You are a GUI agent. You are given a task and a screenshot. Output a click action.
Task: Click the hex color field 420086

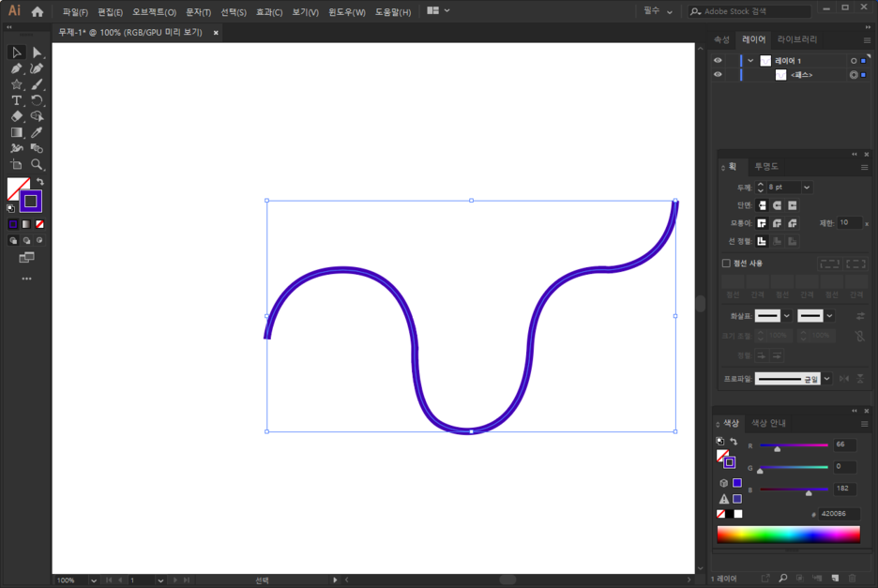click(x=838, y=514)
